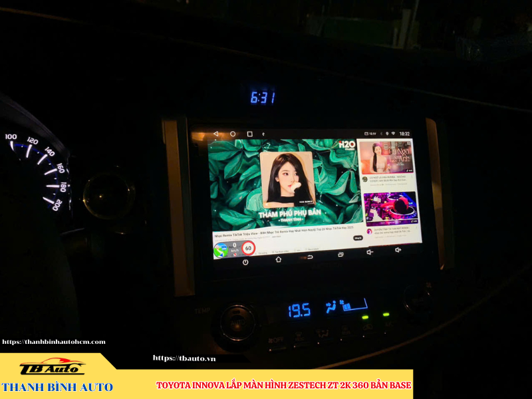Open channel avatar beside 'Cứ Ngỡ Là Anh' title
532x399 pixels.
(364, 179)
